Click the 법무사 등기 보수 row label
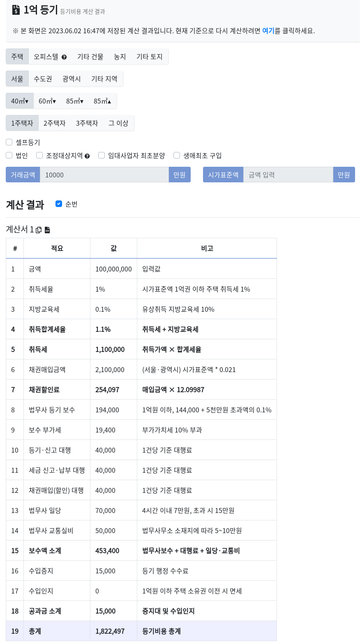 [52, 410]
